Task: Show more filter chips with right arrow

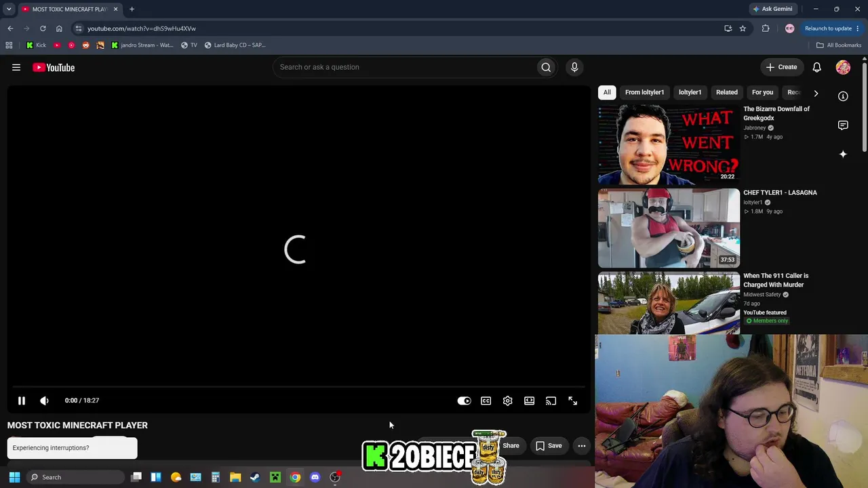Action: 816,93
